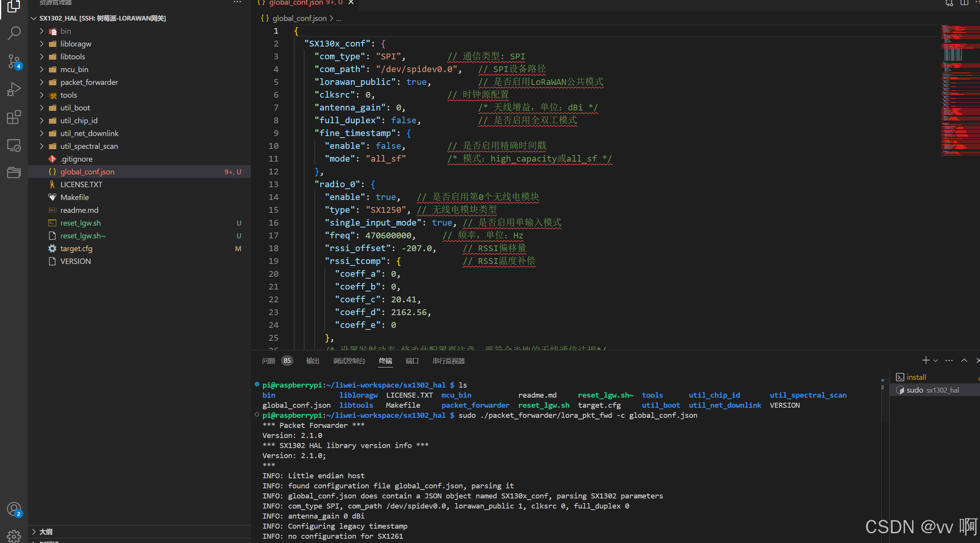980x543 pixels.
Task: Open the Manage gear icon
Action: tap(14, 536)
